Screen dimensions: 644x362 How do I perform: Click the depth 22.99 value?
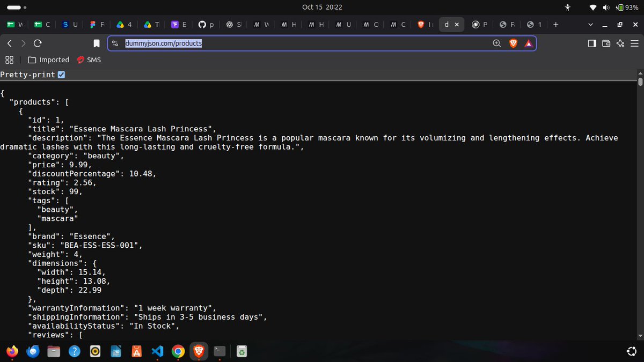[x=90, y=290]
